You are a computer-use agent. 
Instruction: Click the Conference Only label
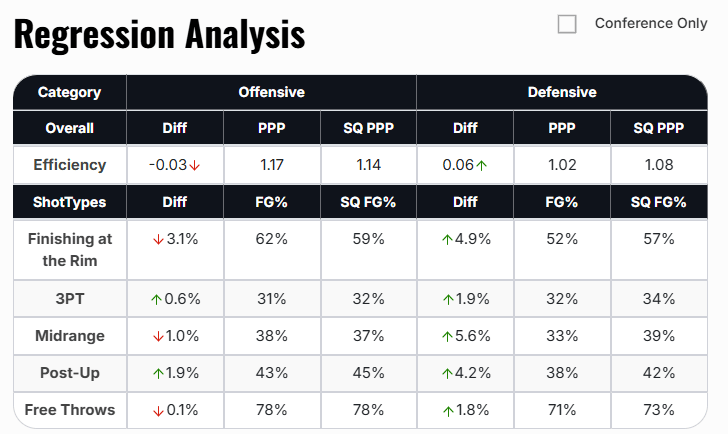pyautogui.click(x=650, y=24)
